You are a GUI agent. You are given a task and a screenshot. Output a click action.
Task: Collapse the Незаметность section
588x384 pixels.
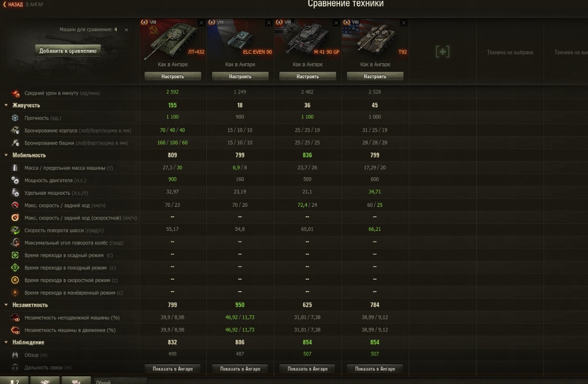coord(6,305)
